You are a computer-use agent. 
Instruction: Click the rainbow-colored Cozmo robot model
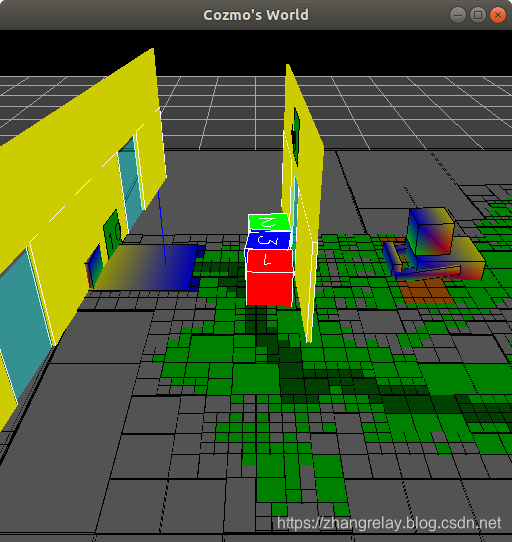(435, 244)
